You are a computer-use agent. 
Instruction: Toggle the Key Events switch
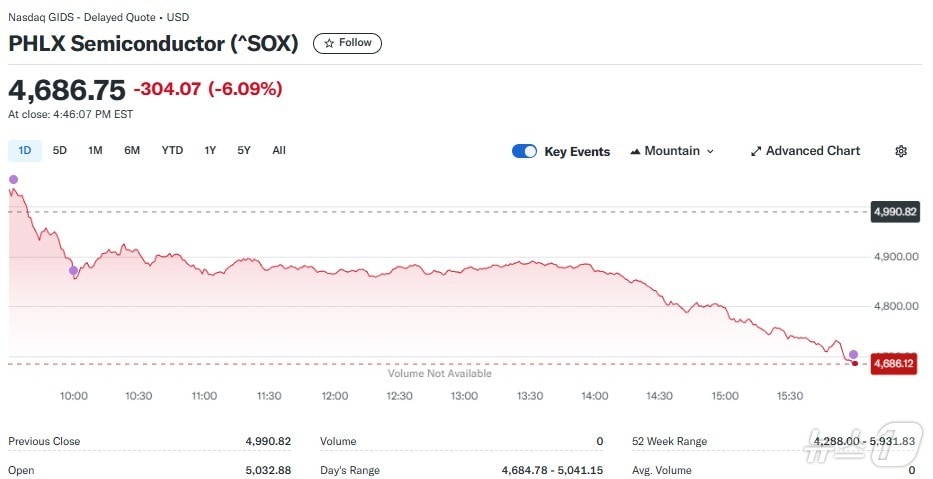coord(524,151)
